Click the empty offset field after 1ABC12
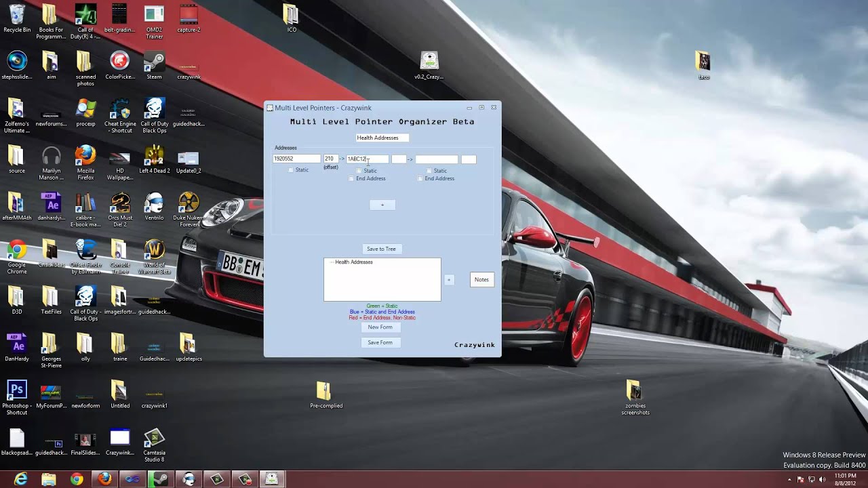This screenshot has height=488, width=868. click(399, 159)
